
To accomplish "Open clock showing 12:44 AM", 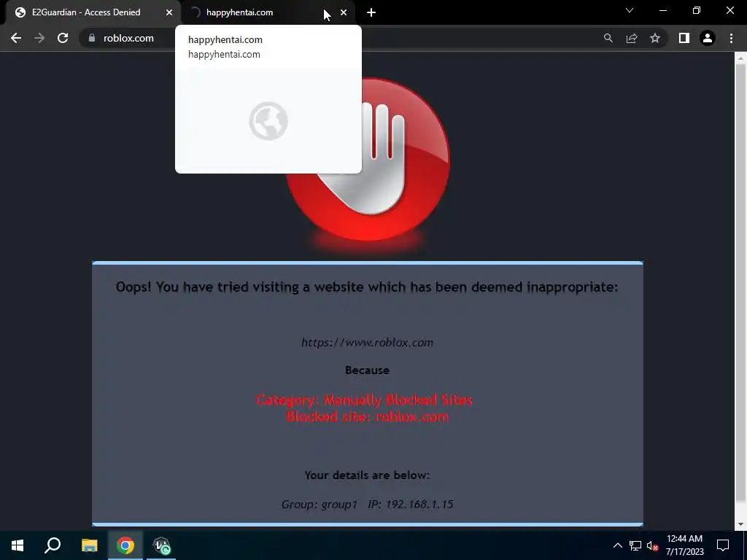I will (684, 545).
